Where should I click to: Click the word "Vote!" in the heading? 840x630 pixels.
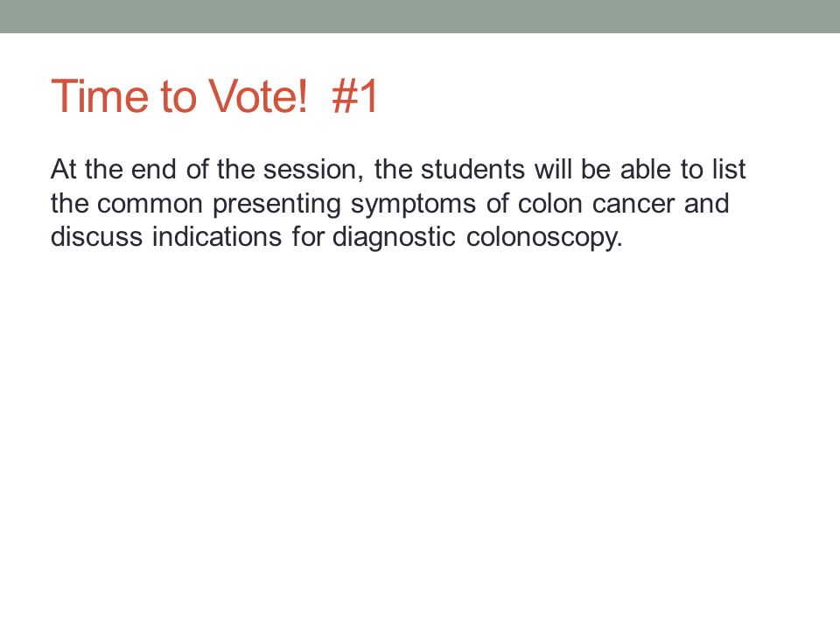[257, 96]
